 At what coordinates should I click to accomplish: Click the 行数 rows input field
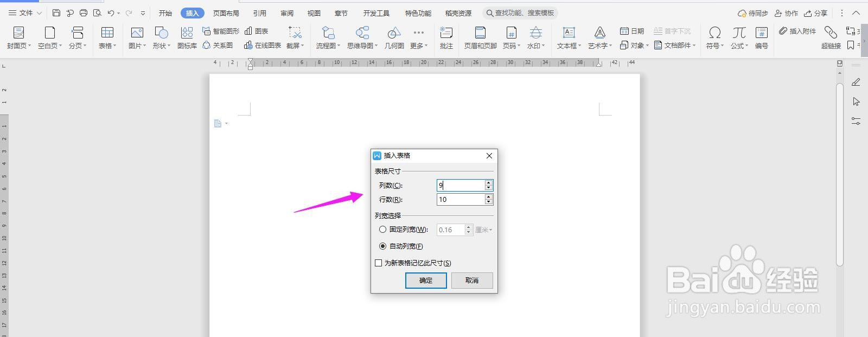click(461, 199)
